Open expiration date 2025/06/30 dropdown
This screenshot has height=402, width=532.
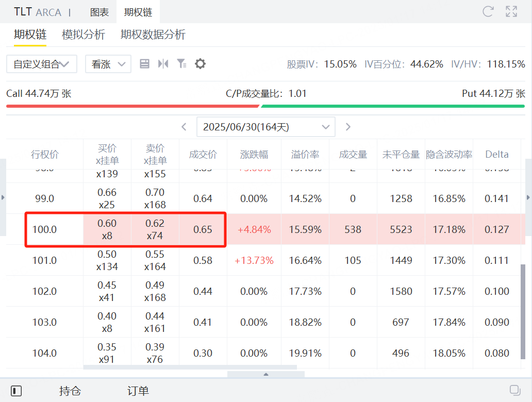pyautogui.click(x=266, y=127)
